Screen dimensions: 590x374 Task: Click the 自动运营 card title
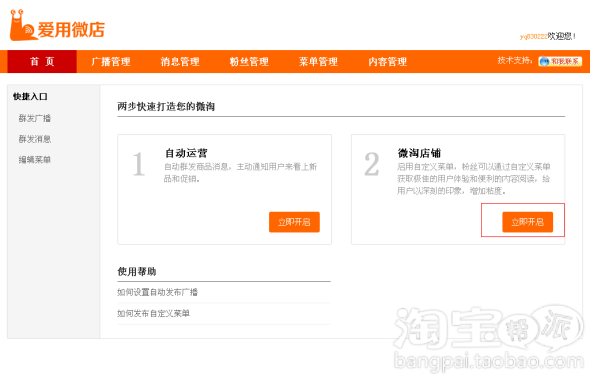[186, 153]
